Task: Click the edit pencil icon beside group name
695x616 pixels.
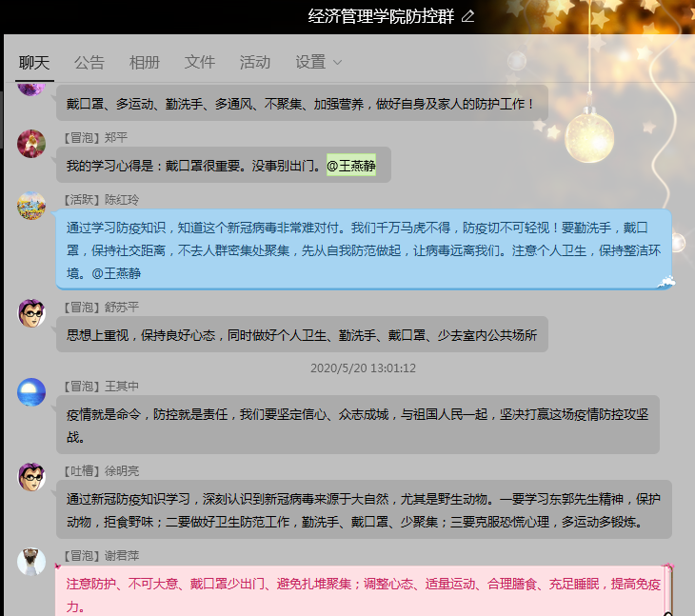Action: pyautogui.click(x=468, y=16)
